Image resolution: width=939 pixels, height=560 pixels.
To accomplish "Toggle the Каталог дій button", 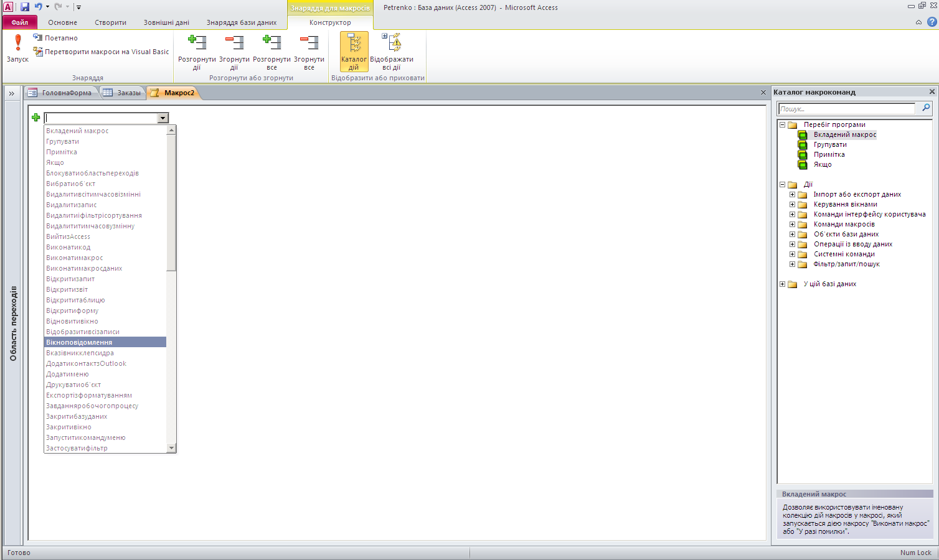I will click(354, 51).
